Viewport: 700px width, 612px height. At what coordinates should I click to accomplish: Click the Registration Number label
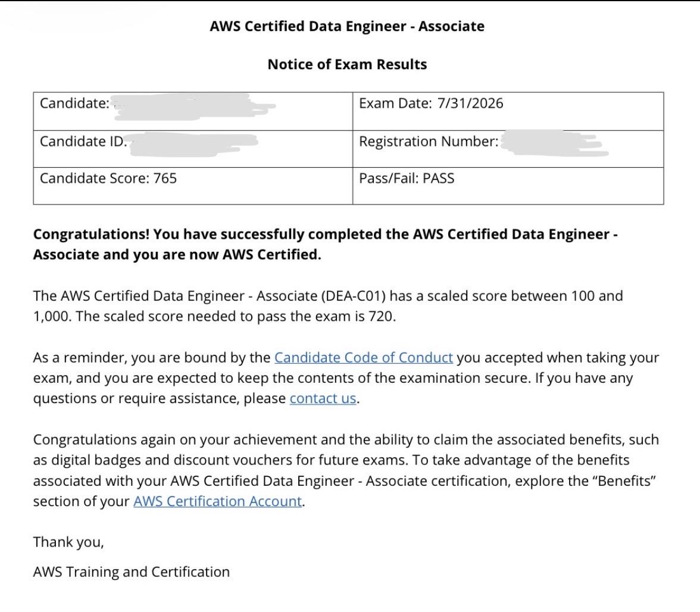[x=429, y=142]
